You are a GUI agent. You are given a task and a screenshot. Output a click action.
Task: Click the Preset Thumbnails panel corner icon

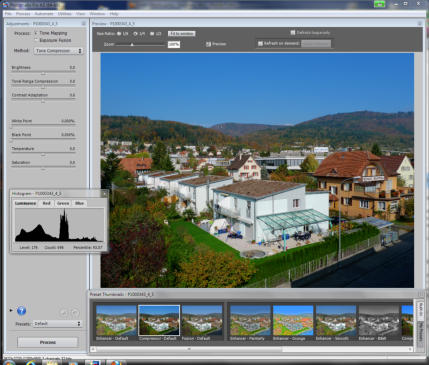[x=420, y=294]
